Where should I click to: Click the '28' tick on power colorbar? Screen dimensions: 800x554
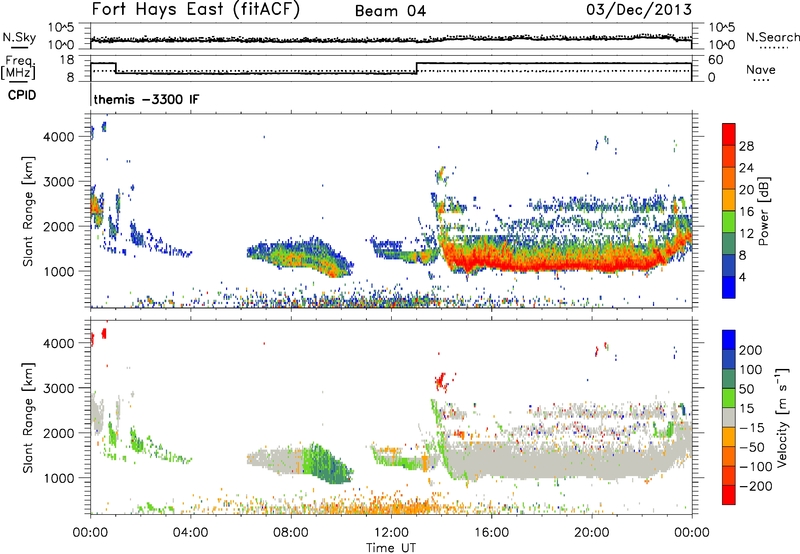[x=746, y=146]
